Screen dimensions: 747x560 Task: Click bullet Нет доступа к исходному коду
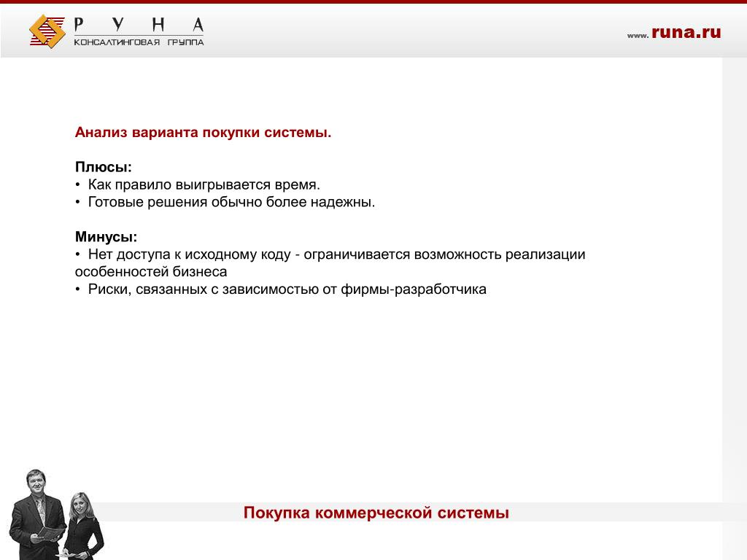(x=330, y=254)
